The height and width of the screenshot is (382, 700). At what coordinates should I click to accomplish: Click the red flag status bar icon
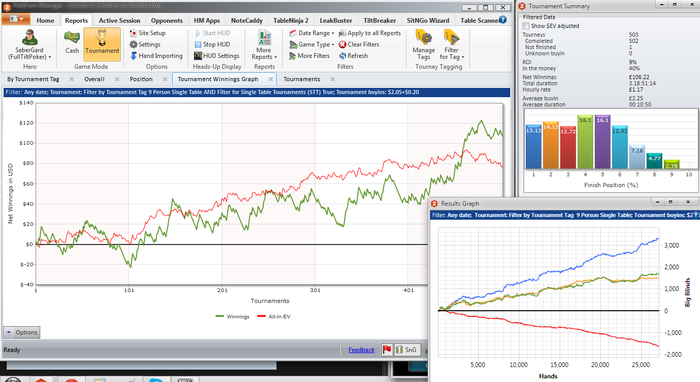387,350
